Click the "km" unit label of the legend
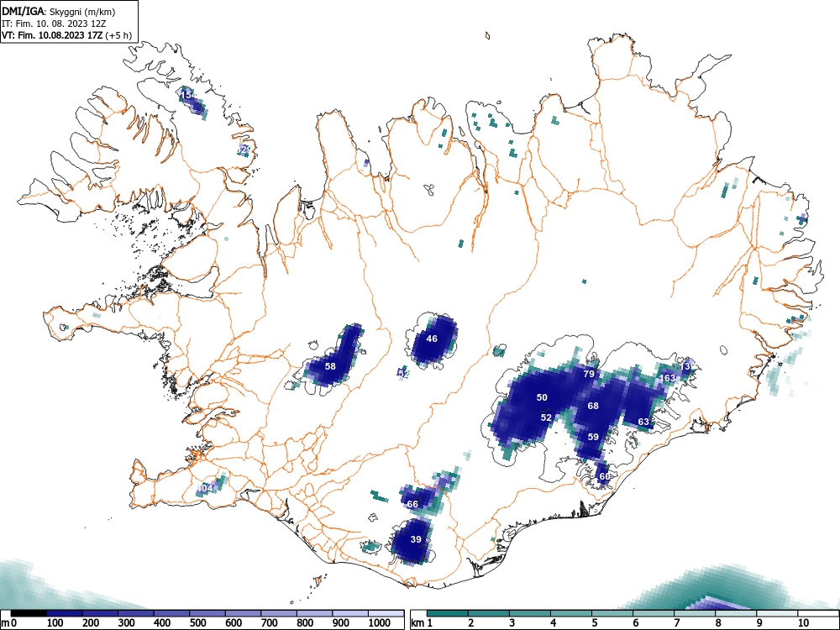The image size is (840, 630). (x=417, y=623)
